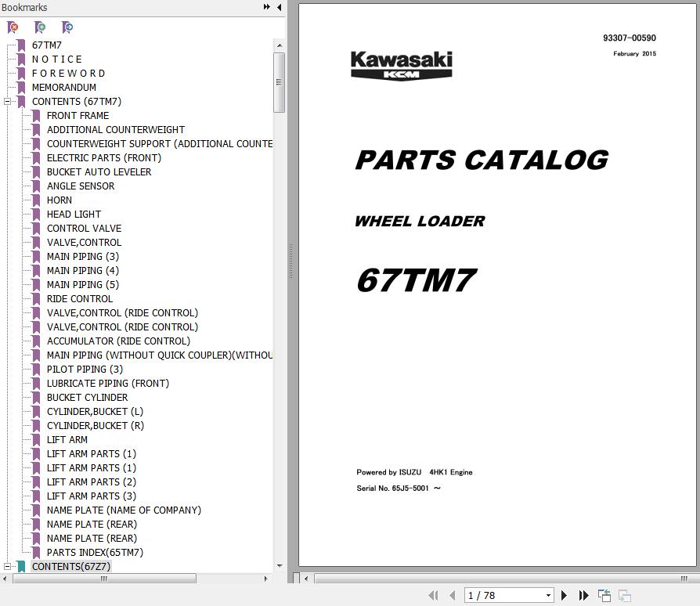Go to the previous page

click(453, 595)
